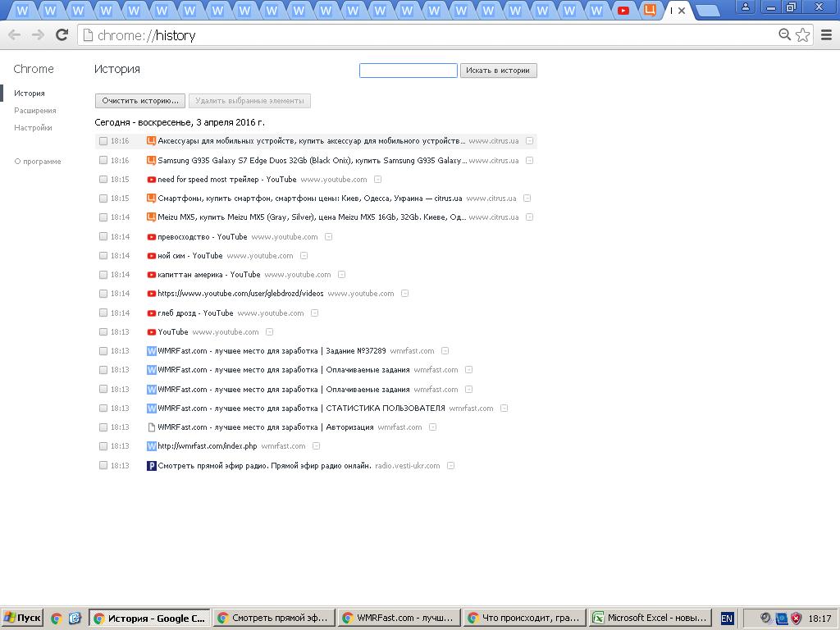Viewport: 840px width, 630px height.
Task: Close the current history tab
Action: click(x=682, y=10)
